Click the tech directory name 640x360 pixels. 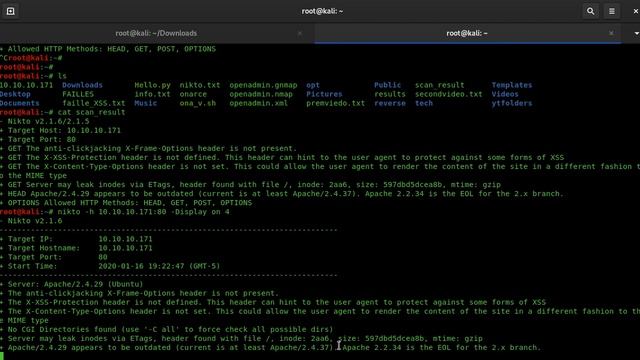point(424,103)
